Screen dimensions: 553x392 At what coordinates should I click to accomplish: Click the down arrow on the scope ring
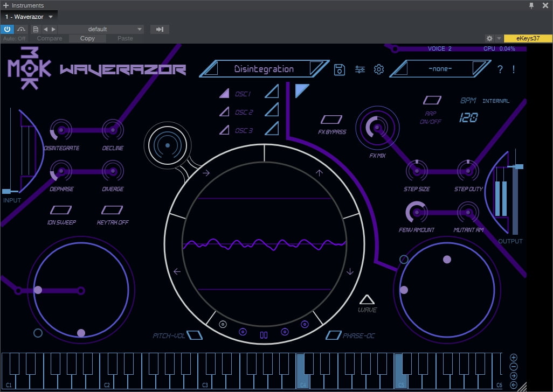pos(350,271)
